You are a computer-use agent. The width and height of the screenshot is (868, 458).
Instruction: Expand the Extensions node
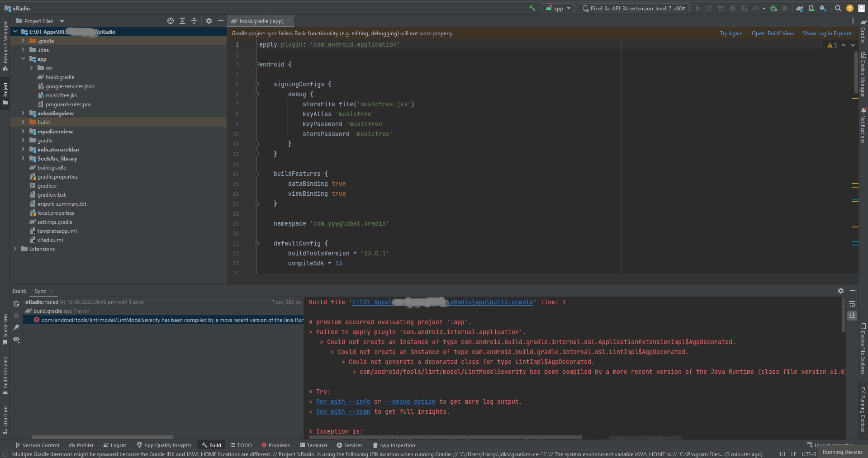(x=15, y=249)
